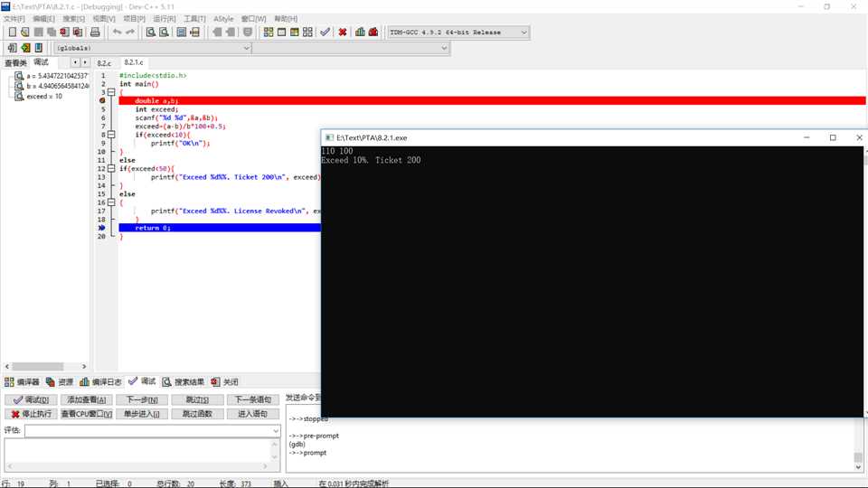Open the 评估 evaluate dropdown arrow
The image size is (868, 488).
[276, 431]
